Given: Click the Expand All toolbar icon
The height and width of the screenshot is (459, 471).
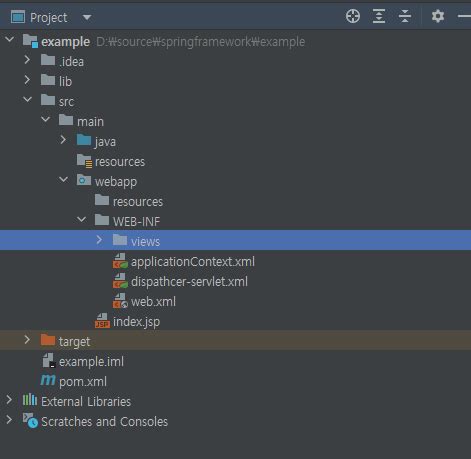Looking at the screenshot, I should [379, 16].
